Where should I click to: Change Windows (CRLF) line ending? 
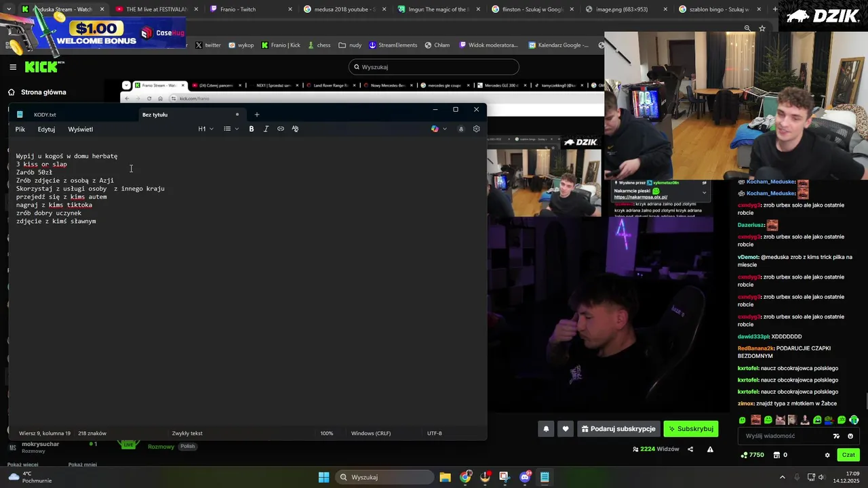[x=371, y=433]
